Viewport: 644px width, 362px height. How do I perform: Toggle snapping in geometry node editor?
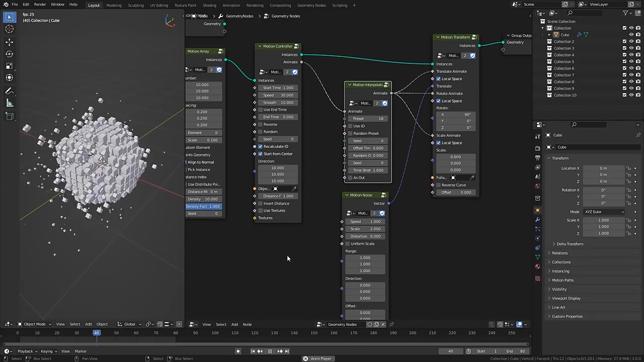(x=500, y=324)
